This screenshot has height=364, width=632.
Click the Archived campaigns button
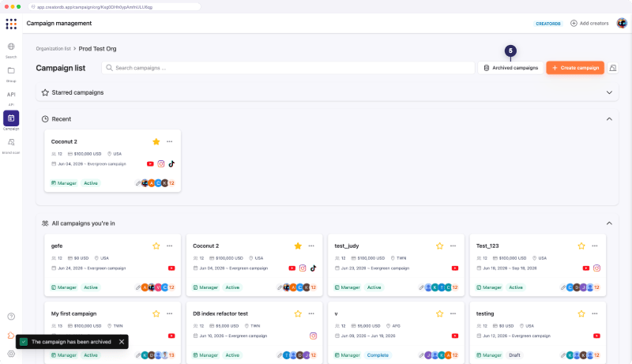510,68
